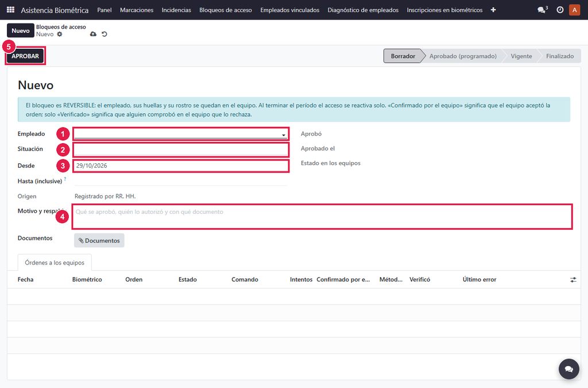Show the Hasta (inclusive) help tooltip
Image resolution: width=588 pixels, height=388 pixels.
[x=65, y=179]
